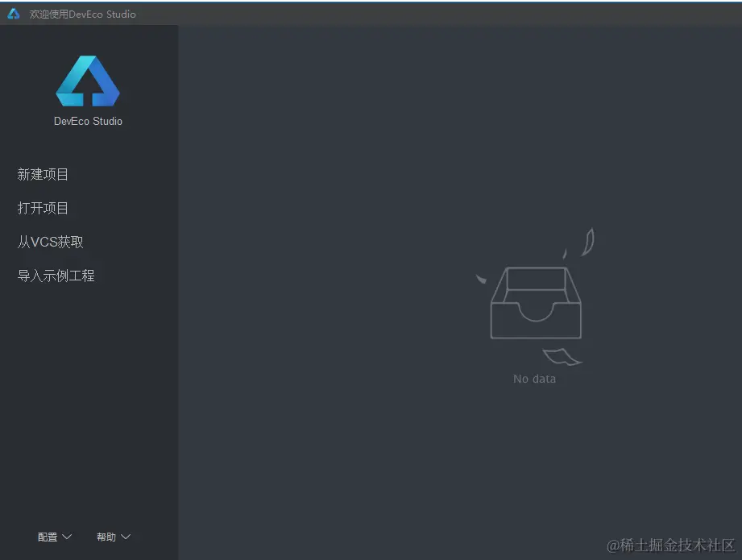Open 导入示例工程 to import sample

click(56, 276)
